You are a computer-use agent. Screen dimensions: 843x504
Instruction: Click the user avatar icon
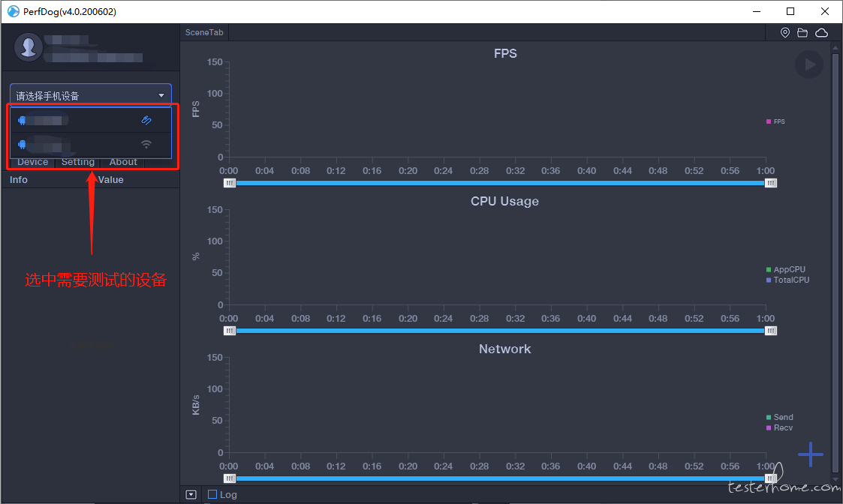point(28,46)
